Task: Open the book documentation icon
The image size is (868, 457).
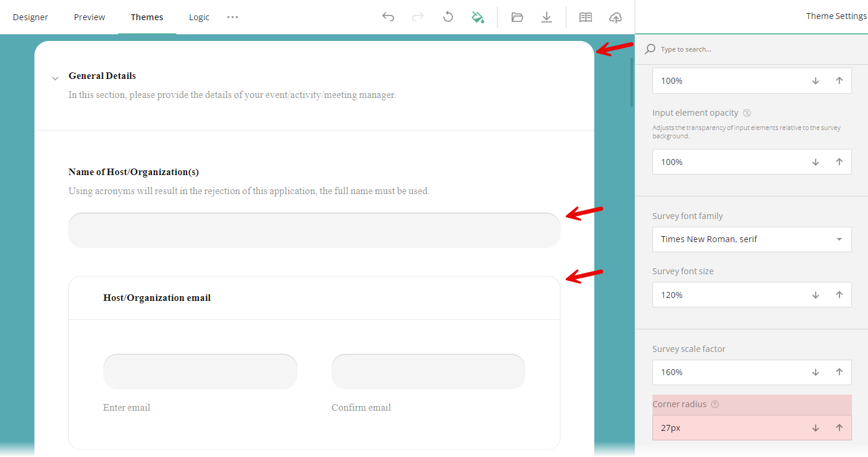Action: pos(586,17)
